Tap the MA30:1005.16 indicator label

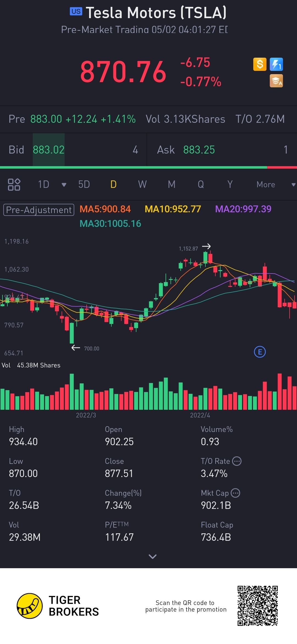110,224
